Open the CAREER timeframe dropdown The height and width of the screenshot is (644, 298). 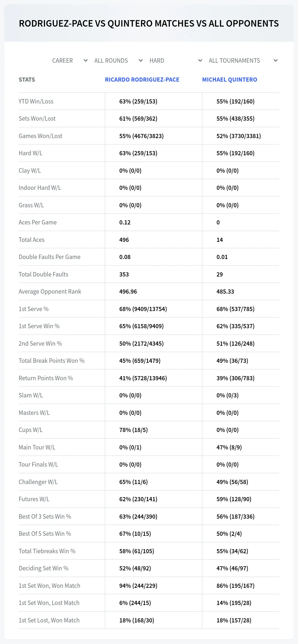click(x=70, y=61)
